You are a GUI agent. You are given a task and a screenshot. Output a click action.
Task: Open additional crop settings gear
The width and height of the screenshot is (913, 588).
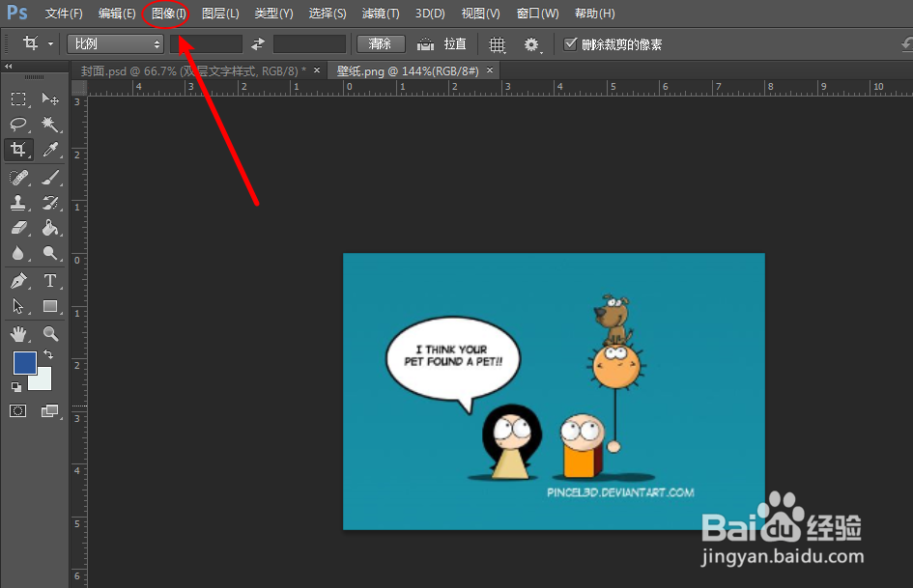[x=531, y=44]
